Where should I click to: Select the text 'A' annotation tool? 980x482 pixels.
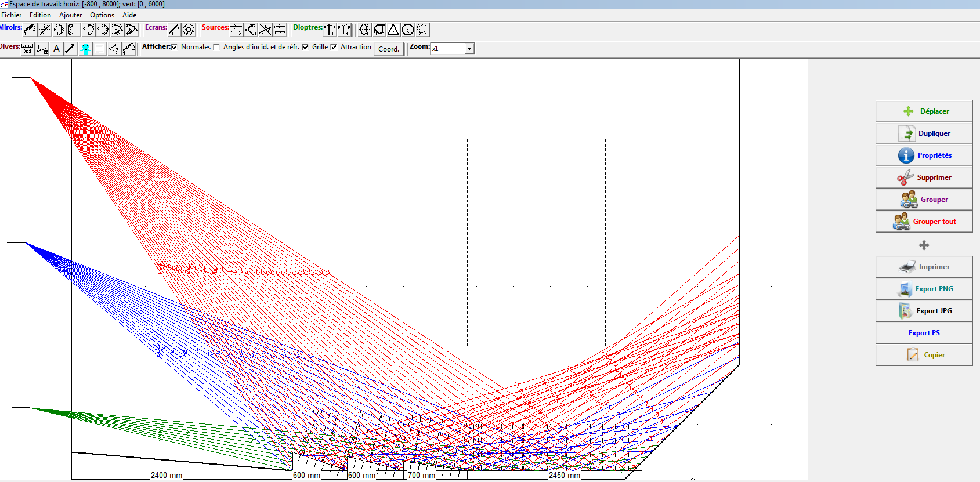tap(56, 49)
